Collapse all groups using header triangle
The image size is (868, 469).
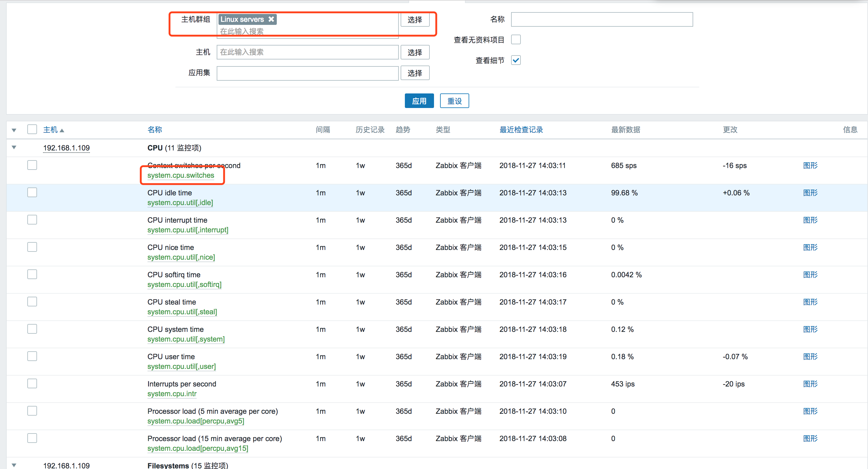[14, 130]
